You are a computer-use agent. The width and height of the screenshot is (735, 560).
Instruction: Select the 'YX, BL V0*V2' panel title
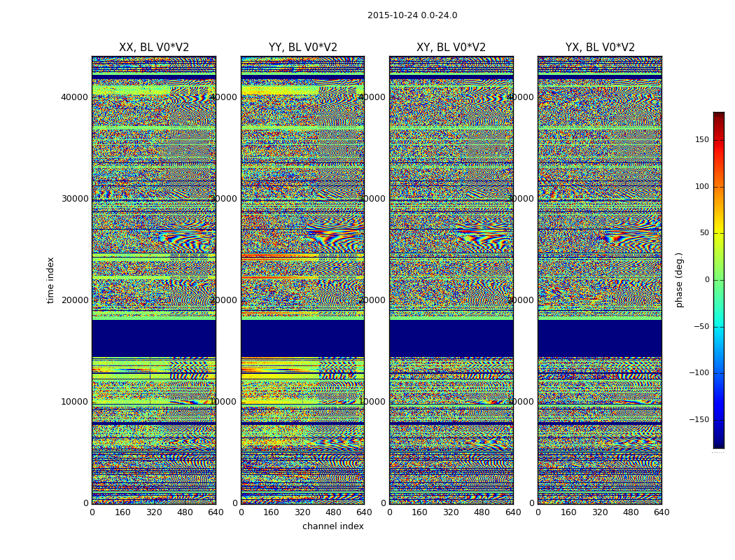(x=600, y=48)
